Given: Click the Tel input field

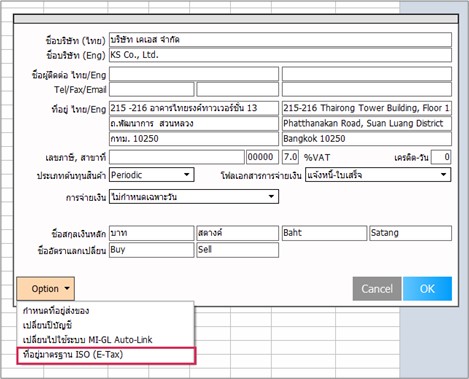Looking at the screenshot, I should 152,89.
